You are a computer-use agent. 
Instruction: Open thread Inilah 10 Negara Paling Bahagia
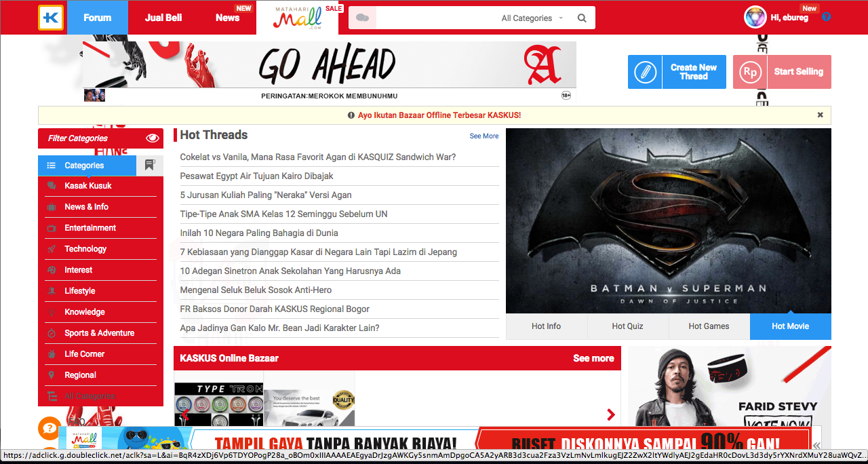tap(259, 233)
